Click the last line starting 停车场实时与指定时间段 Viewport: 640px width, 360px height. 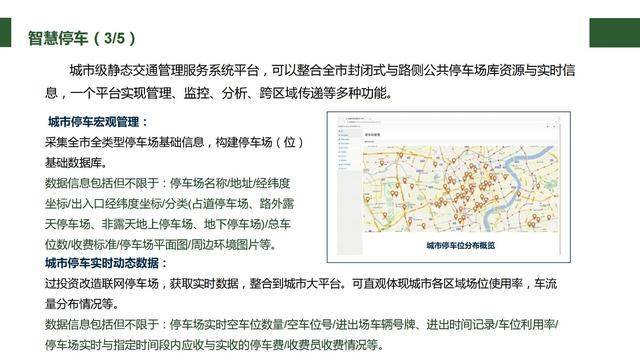pos(215,345)
